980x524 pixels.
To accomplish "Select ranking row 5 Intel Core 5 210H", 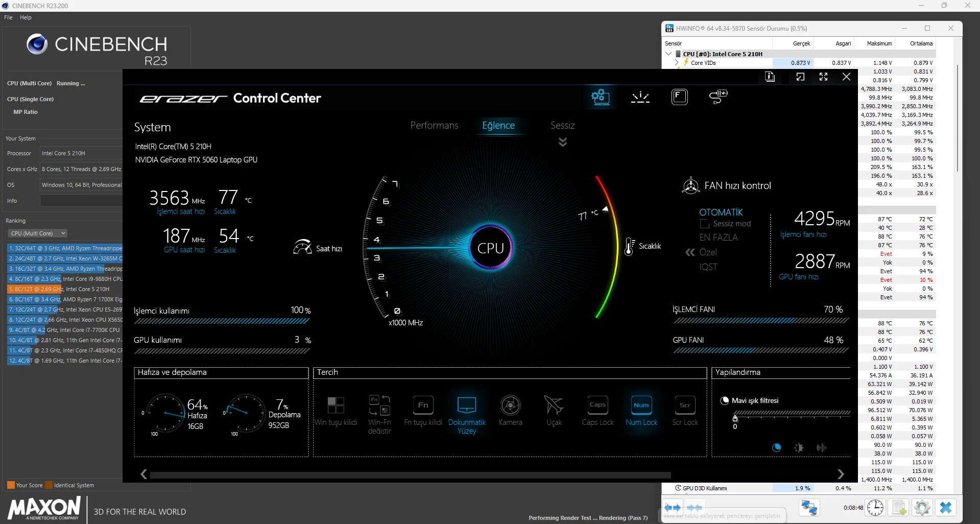I will (x=65, y=289).
